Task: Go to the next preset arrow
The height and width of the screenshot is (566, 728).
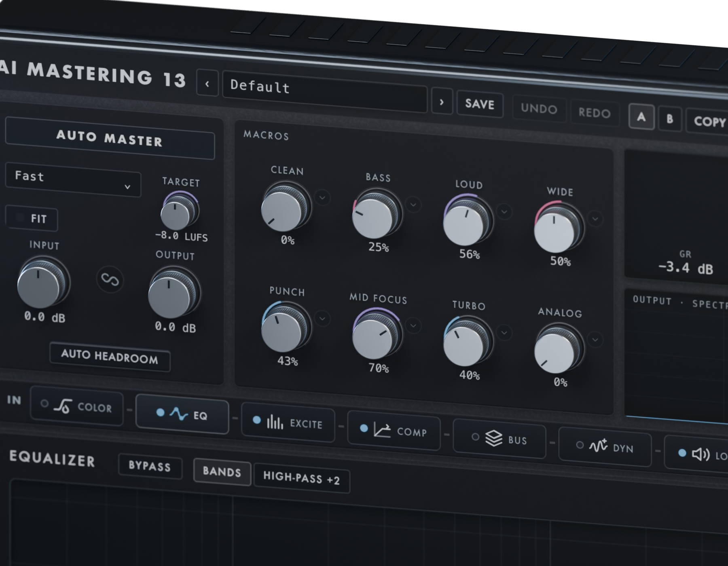Action: click(x=442, y=102)
